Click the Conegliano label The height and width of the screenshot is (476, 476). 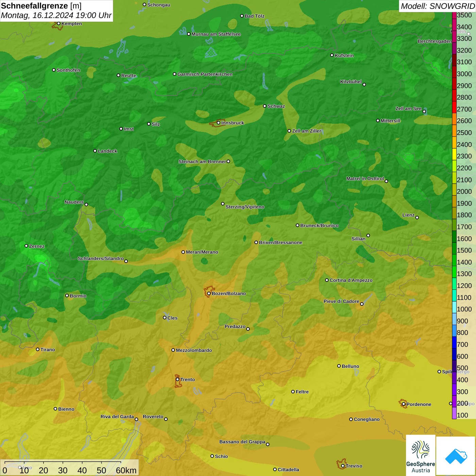coord(367,419)
